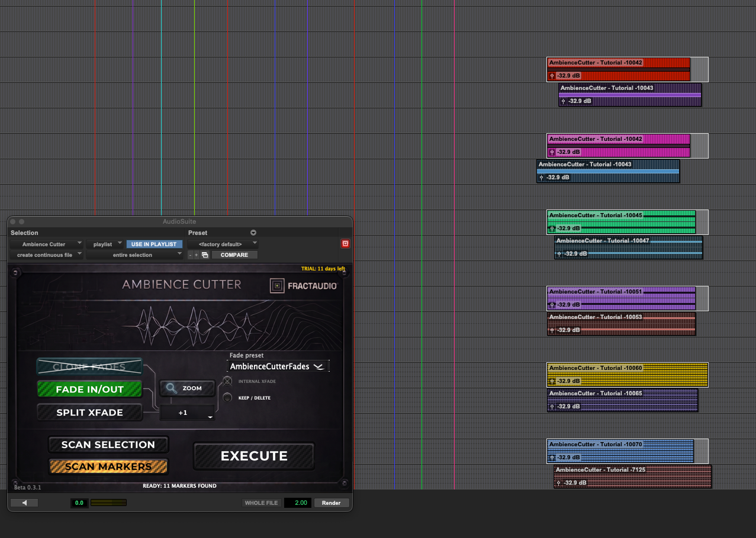Select the KEEP / DELETE radio option
The height and width of the screenshot is (538, 756).
point(227,398)
